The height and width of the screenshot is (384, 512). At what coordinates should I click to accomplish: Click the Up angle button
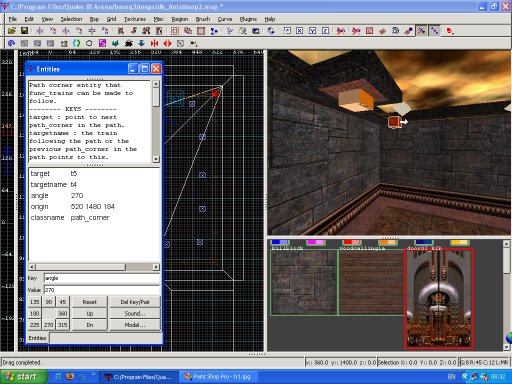[x=90, y=313]
